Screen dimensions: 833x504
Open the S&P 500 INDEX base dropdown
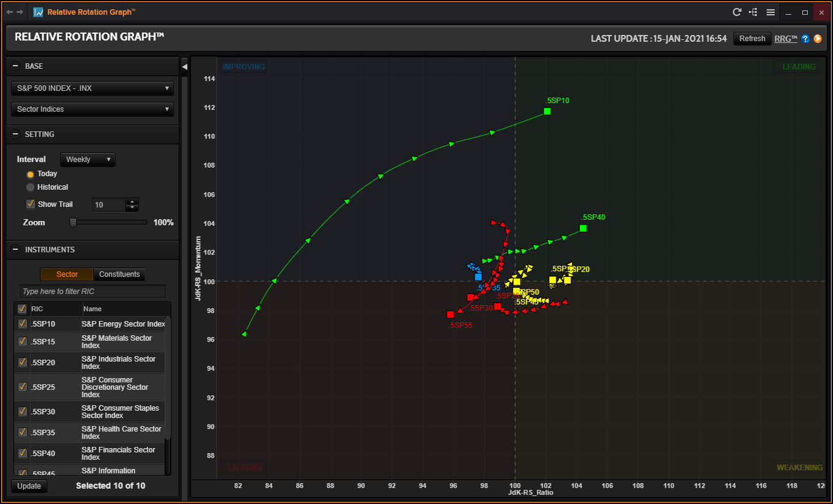click(92, 88)
